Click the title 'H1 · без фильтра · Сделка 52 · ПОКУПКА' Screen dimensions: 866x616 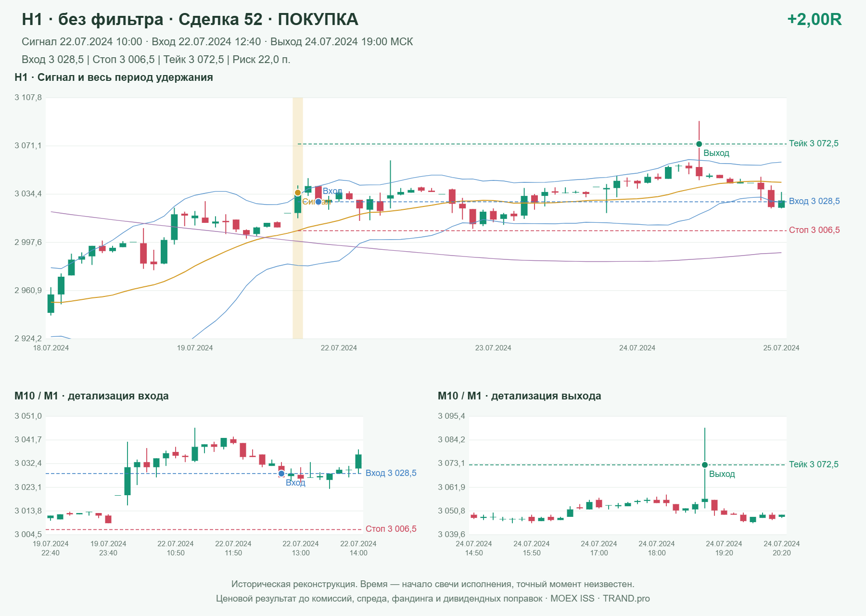[190, 19]
